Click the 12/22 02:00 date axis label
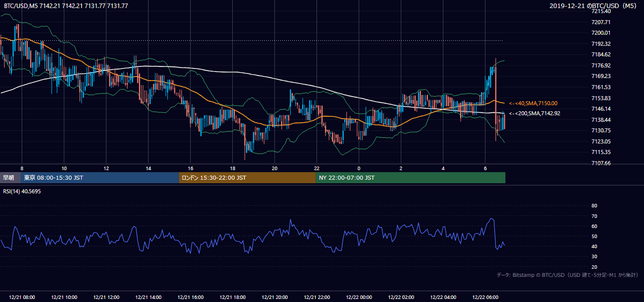Image resolution: width=644 pixels, height=302 pixels. click(401, 297)
